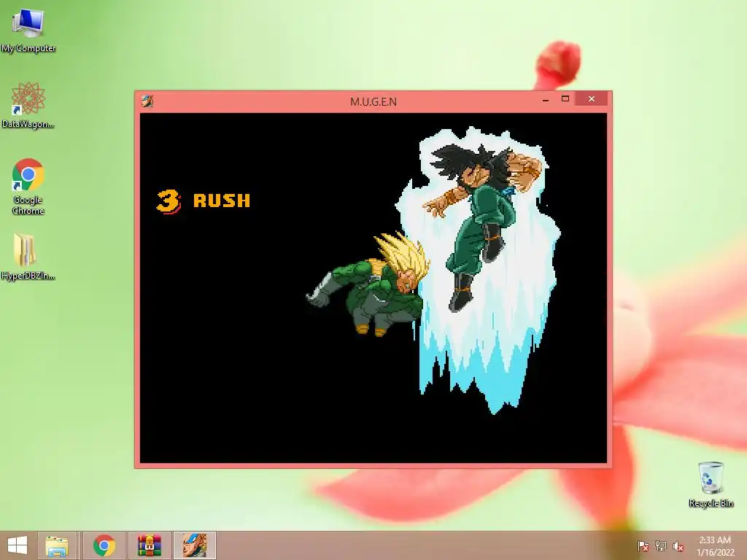Image resolution: width=747 pixels, height=560 pixels.
Task: Click the black-haired fighter in the aura
Action: 482,227
